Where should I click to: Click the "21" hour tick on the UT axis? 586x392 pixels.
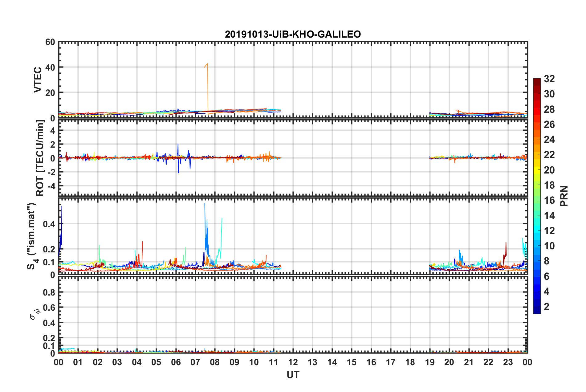469,362
